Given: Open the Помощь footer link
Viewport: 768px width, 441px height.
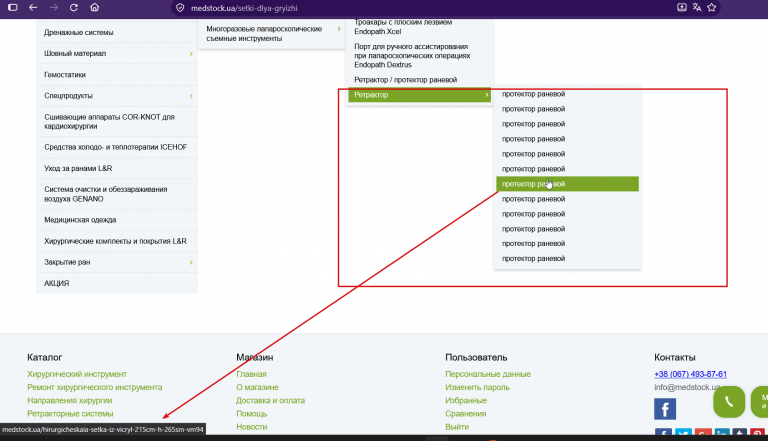Looking at the screenshot, I should (252, 414).
